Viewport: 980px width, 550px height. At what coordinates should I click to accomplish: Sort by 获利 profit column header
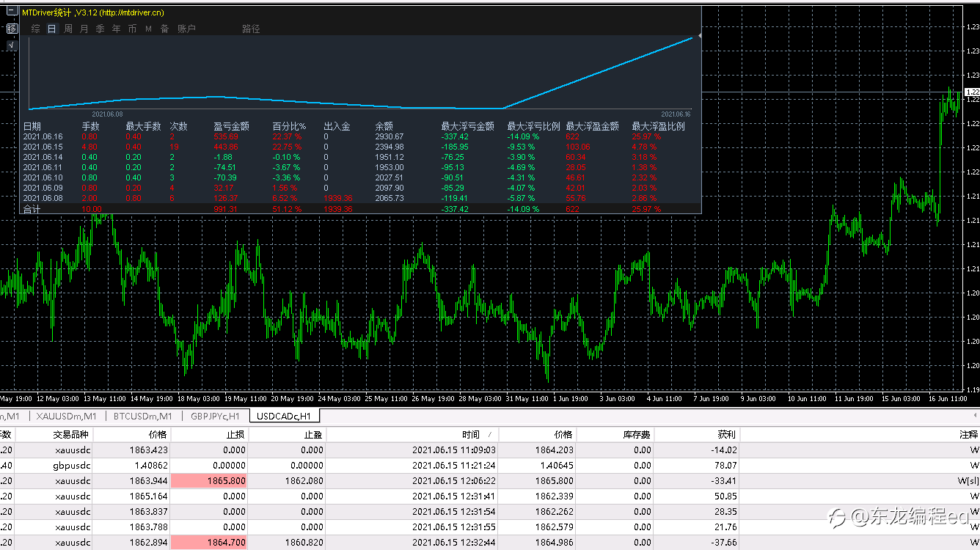pos(697,434)
